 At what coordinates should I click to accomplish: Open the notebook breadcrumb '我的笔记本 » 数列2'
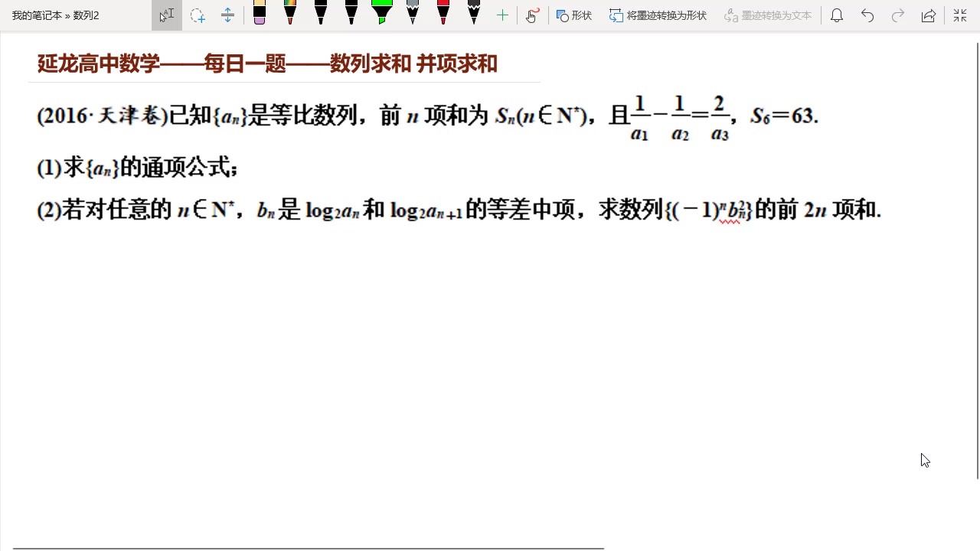pyautogui.click(x=56, y=15)
